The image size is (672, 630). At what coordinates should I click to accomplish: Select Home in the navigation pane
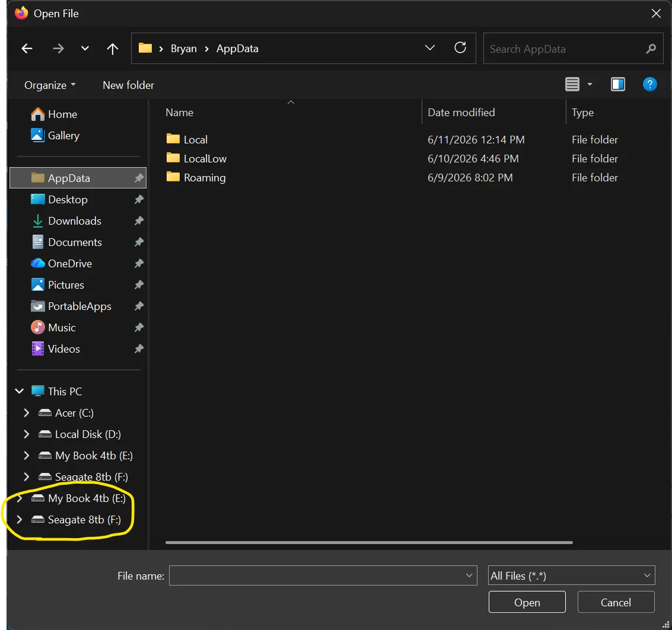54,114
